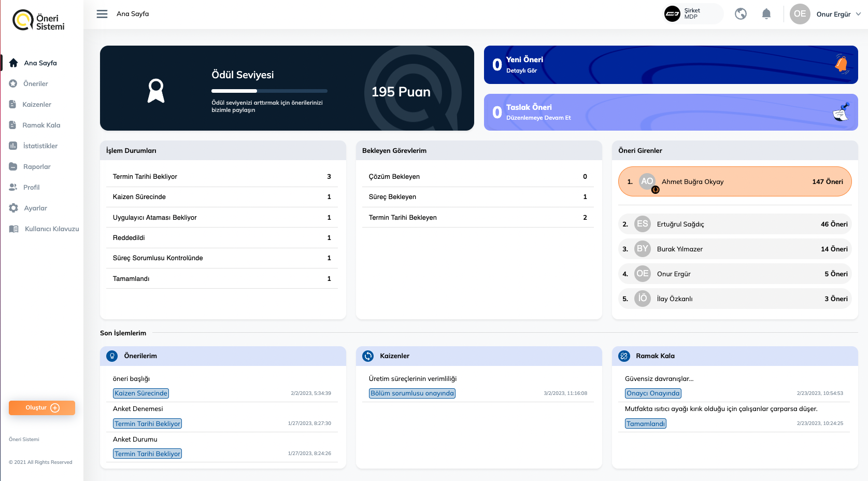Click the Öneriler sidebar icon
The image size is (868, 481).
tap(13, 83)
